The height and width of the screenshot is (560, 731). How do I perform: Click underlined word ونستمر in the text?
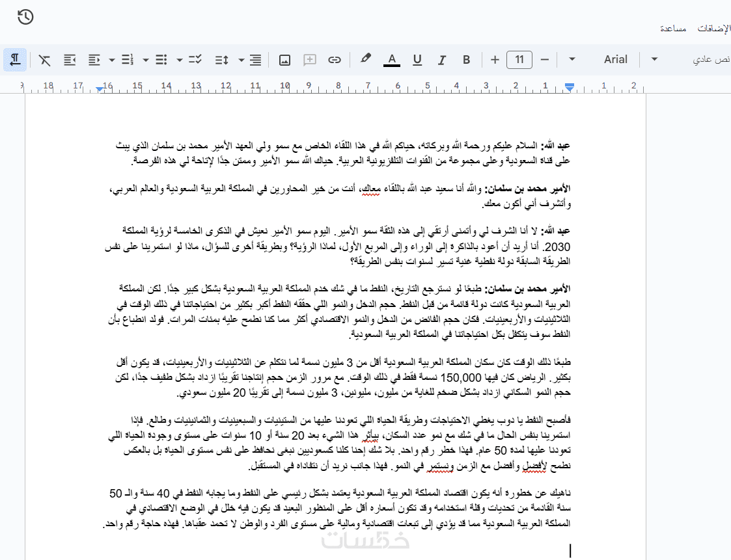tap(439, 466)
